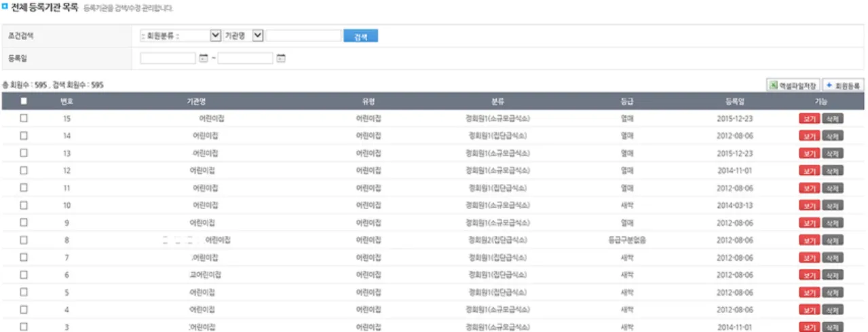Open the 회원분류 member category dropdown
868x332 pixels.
click(x=180, y=36)
